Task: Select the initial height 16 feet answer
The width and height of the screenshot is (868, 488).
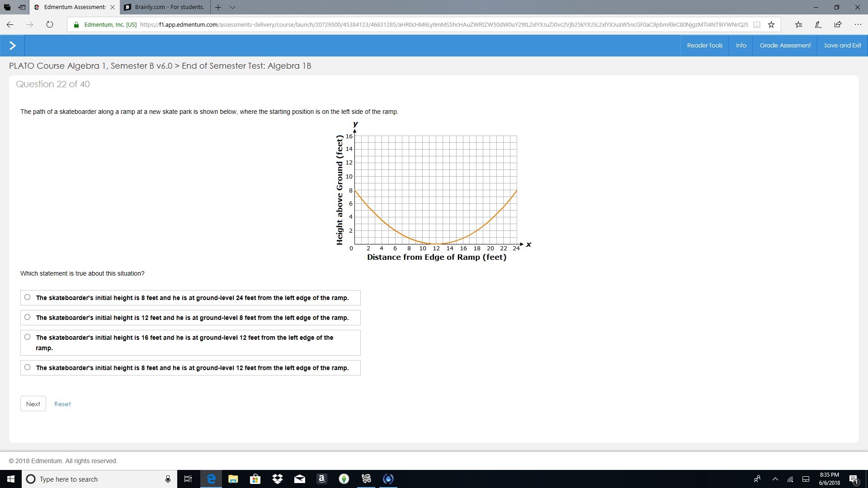Action: (28, 337)
